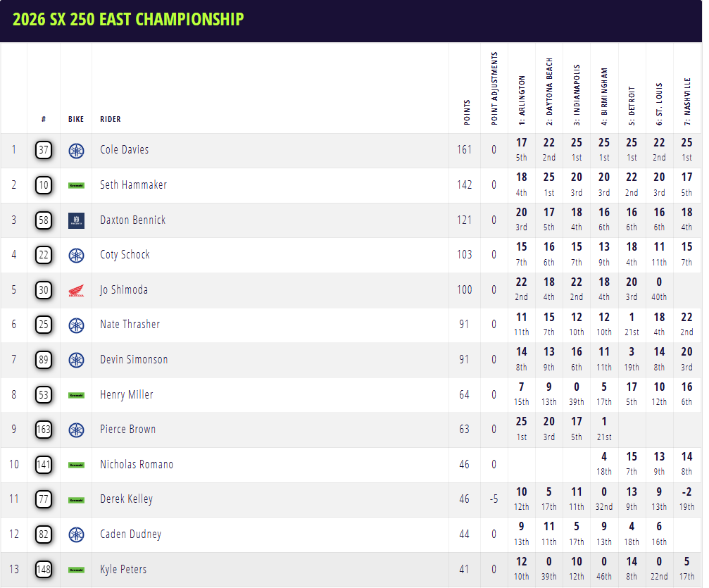
Task: Open Cole Davies rider link
Action: click(x=124, y=150)
